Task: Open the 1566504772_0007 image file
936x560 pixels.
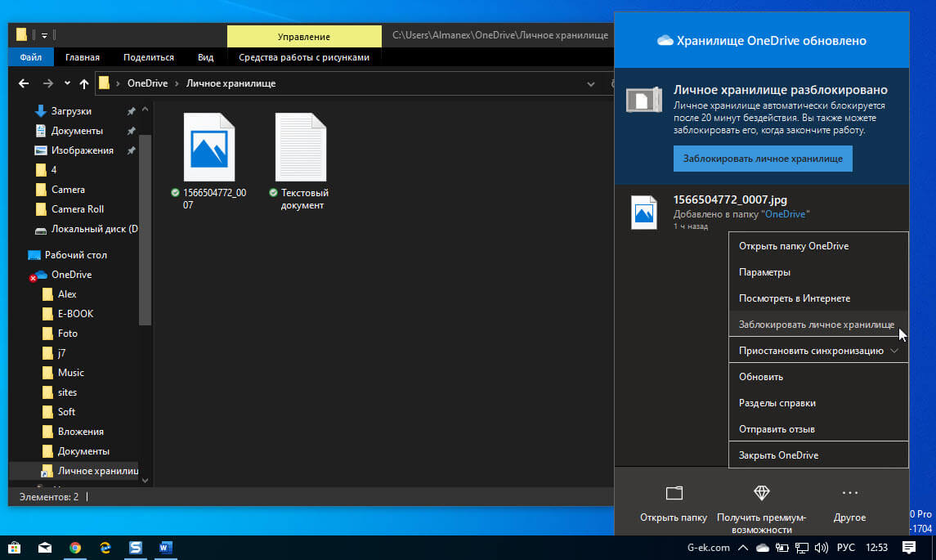Action: coord(209,160)
